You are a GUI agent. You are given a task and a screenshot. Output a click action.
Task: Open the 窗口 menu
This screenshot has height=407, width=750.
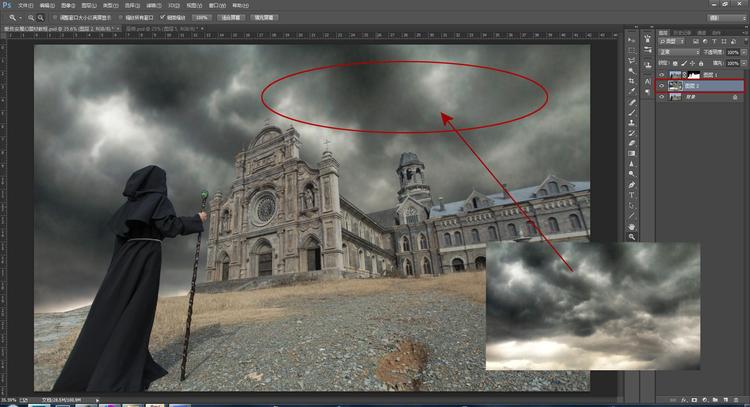point(217,5)
